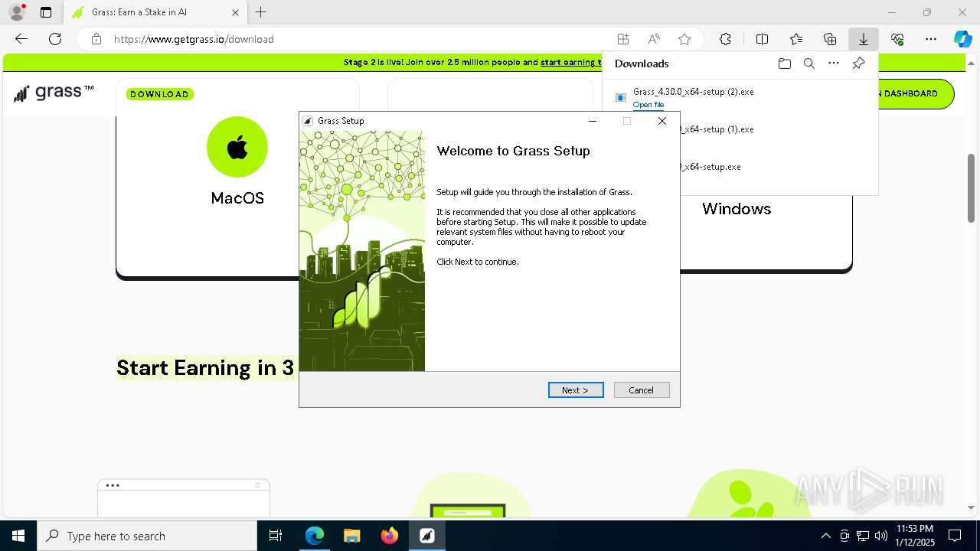The height and width of the screenshot is (551, 980).
Task: Open the notification center icon
Action: [x=955, y=536]
